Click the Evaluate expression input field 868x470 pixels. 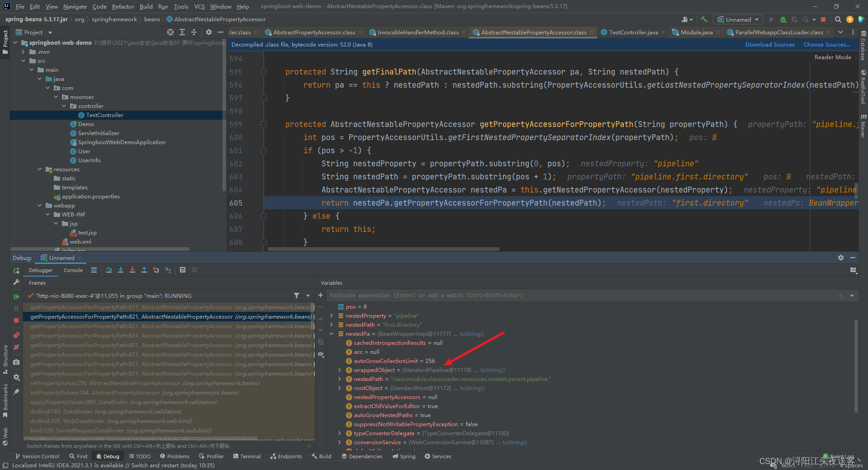pyautogui.click(x=581, y=296)
